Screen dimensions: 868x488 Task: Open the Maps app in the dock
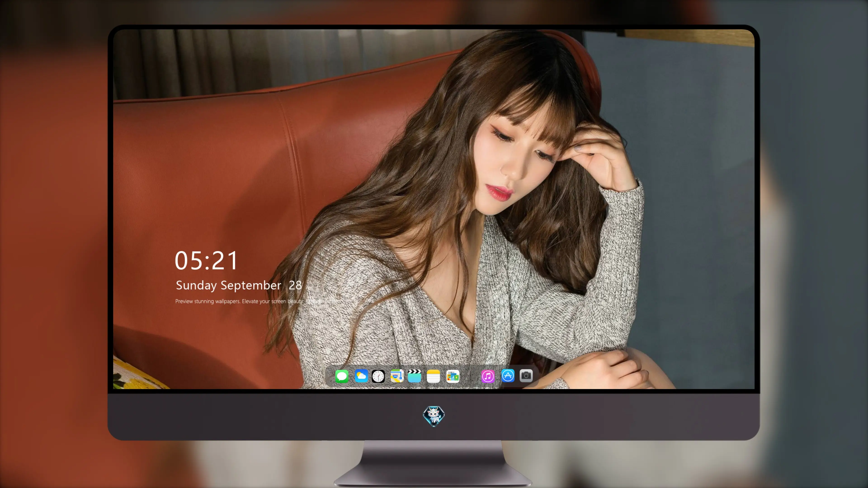pos(397,376)
